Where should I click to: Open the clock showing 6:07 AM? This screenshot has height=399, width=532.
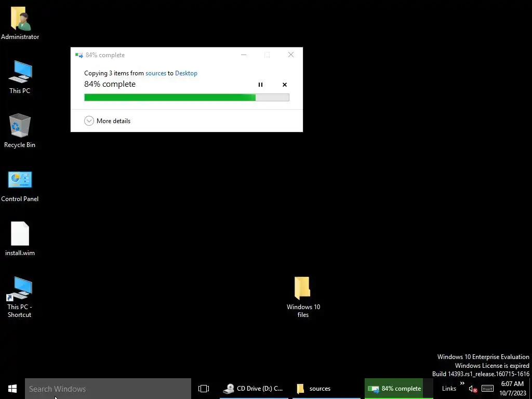click(x=512, y=389)
